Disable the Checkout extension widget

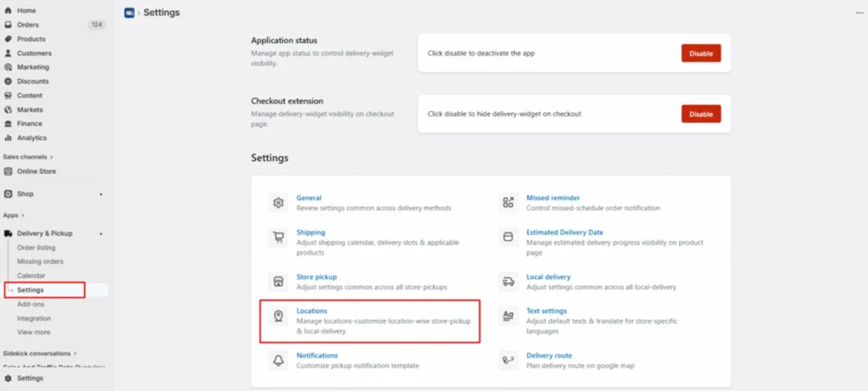click(x=701, y=114)
